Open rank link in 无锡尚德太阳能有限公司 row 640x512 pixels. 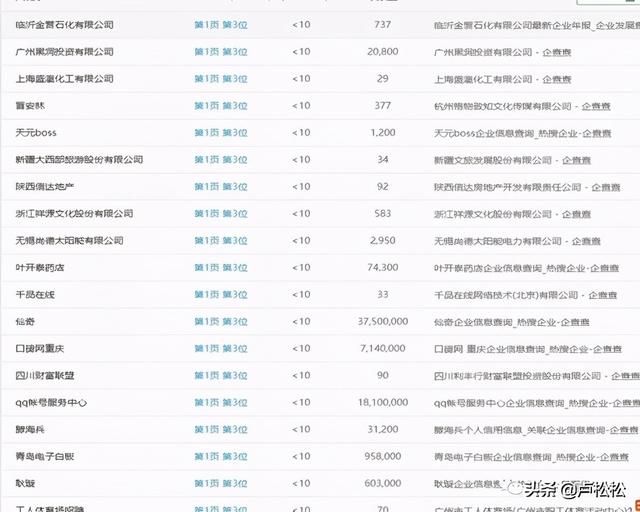tap(221, 240)
